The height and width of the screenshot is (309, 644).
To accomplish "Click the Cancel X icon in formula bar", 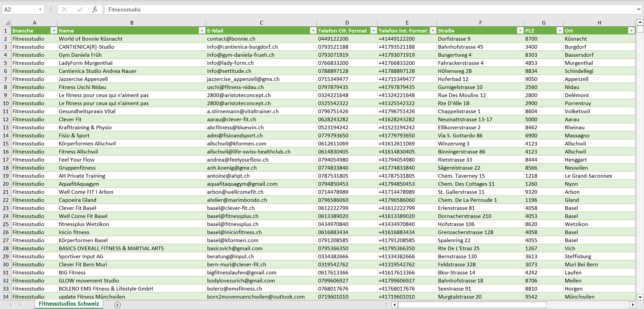I will [64, 9].
